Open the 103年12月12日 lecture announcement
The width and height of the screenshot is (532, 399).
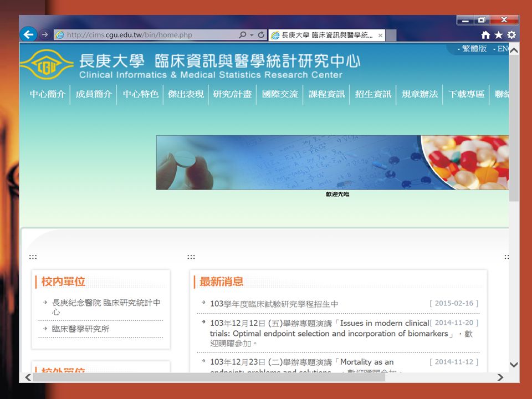[x=341, y=333]
